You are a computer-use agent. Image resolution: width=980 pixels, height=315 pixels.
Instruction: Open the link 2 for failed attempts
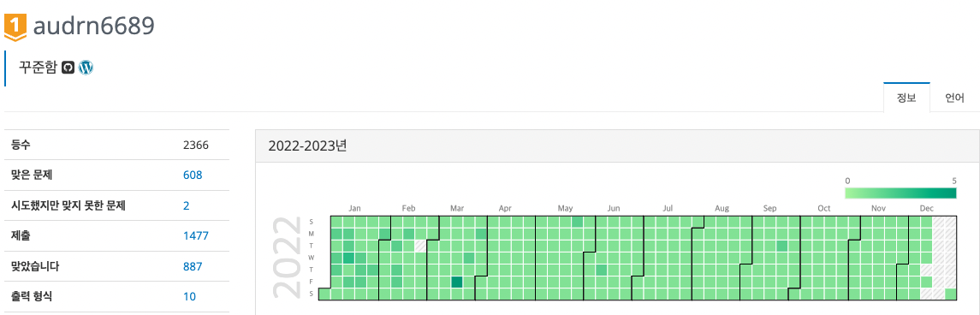click(187, 205)
